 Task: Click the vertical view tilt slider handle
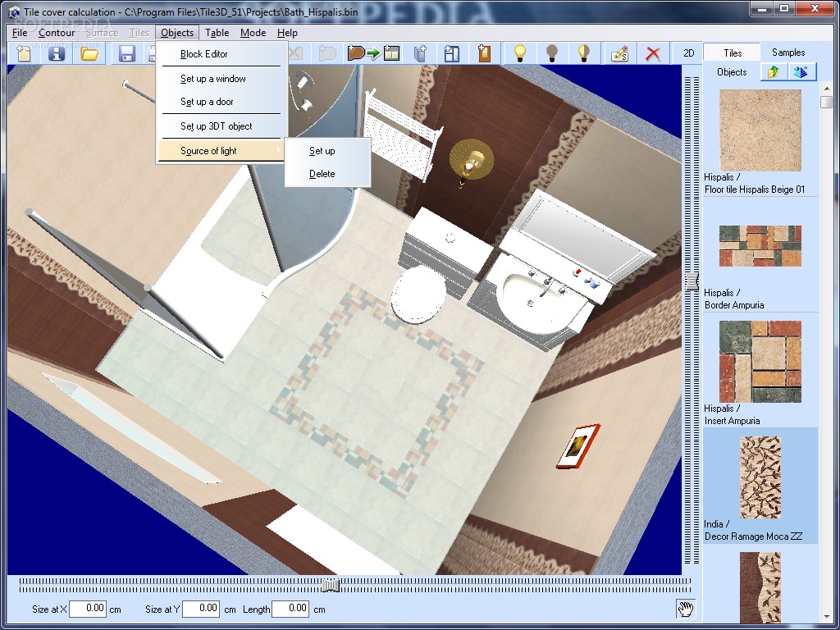point(692,281)
